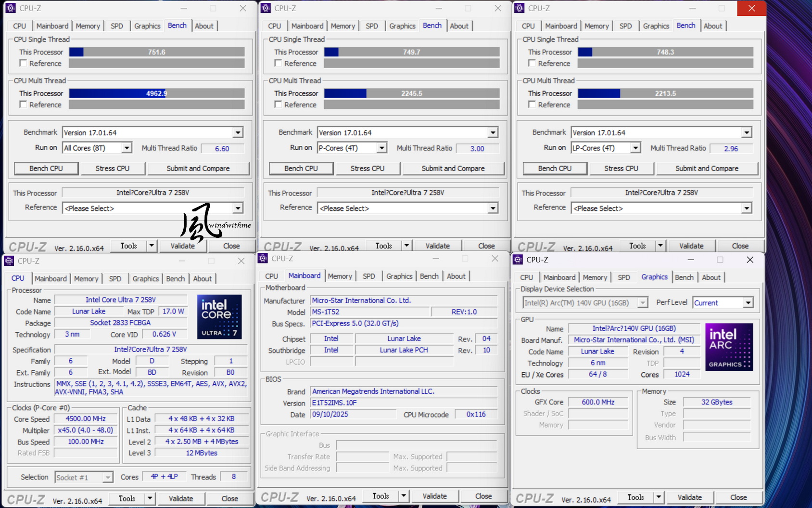The width and height of the screenshot is (812, 508).
Task: Click the CPU-Z title icon in the Graphics-tab window
Action: click(518, 260)
